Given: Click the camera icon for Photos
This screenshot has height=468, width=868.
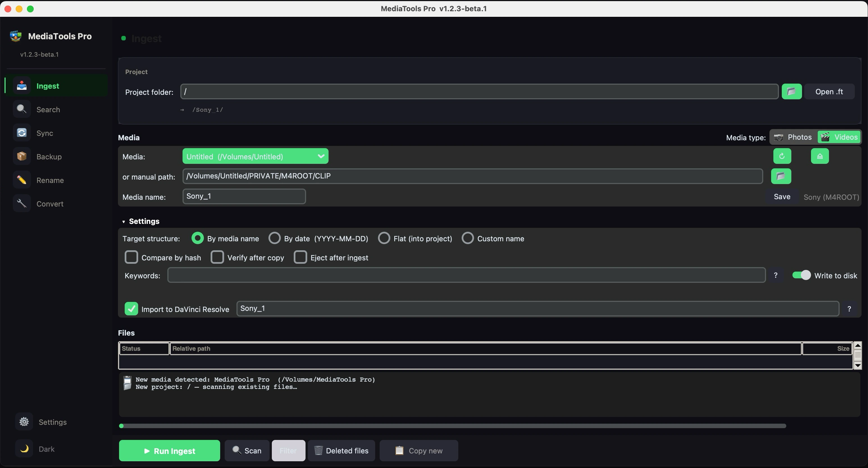Looking at the screenshot, I should [778, 137].
